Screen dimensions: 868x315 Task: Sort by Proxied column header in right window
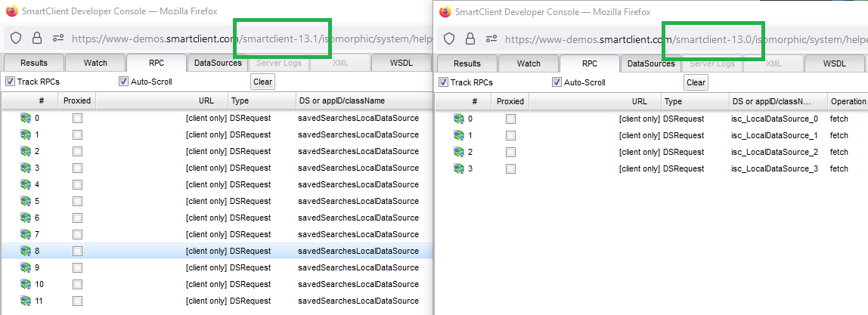[x=510, y=102]
